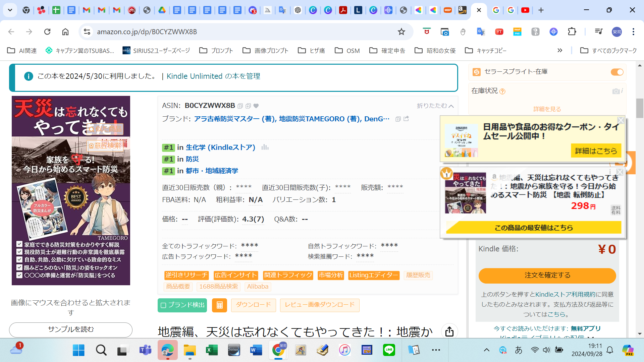The height and width of the screenshot is (362, 644).
Task: Open Kindle Unlimited の本を管理 link
Action: pyautogui.click(x=213, y=76)
